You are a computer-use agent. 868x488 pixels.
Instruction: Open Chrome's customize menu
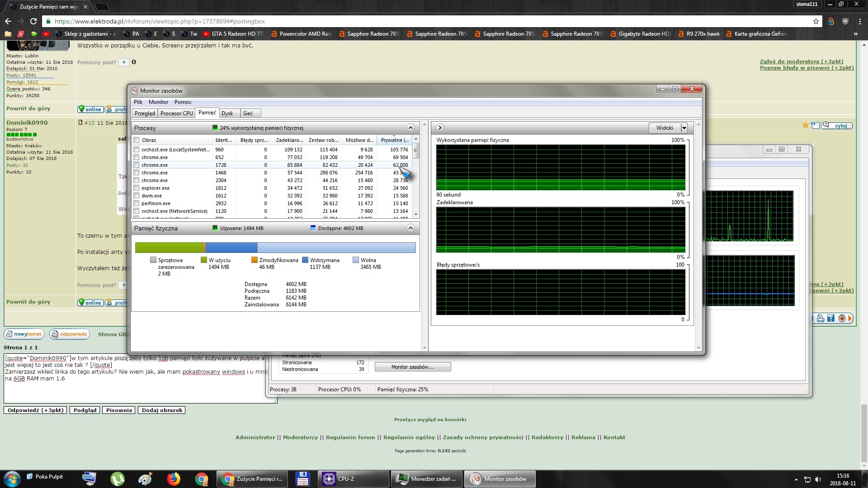(x=860, y=21)
